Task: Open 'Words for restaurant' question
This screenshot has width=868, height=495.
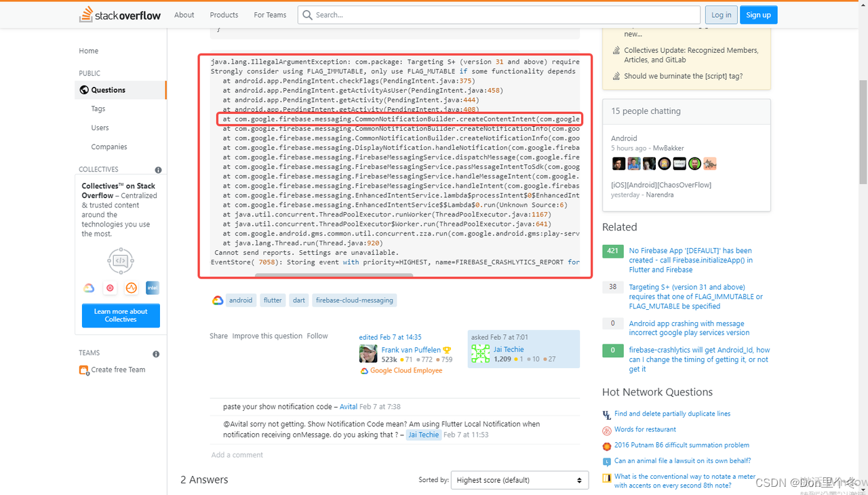Action: point(645,429)
